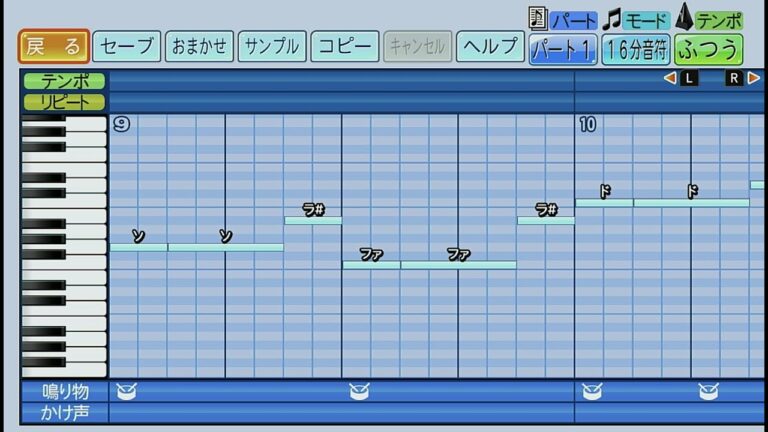Select the rightmost drum icon in 鳴り物 row

[708, 391]
